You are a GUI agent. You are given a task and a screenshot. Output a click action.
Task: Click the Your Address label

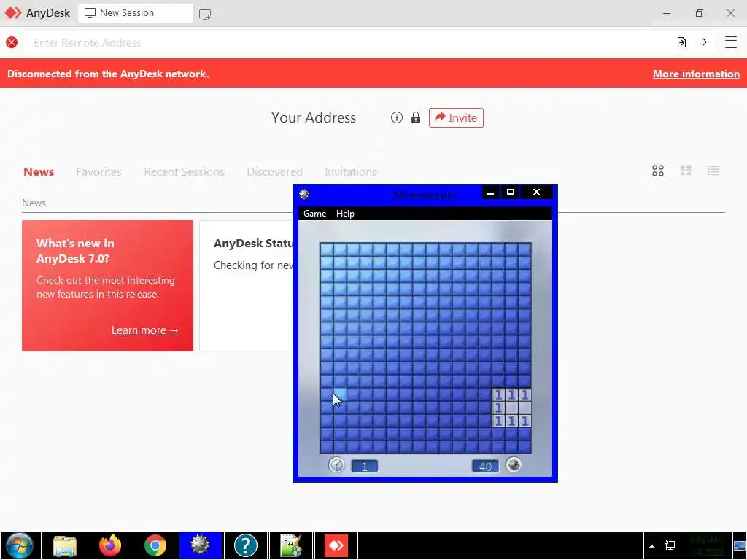point(314,117)
